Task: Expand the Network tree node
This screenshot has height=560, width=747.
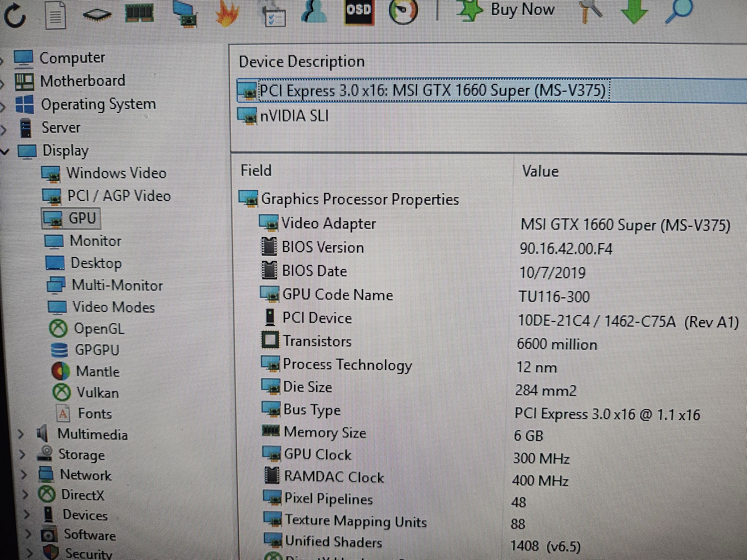Action: click(24, 474)
